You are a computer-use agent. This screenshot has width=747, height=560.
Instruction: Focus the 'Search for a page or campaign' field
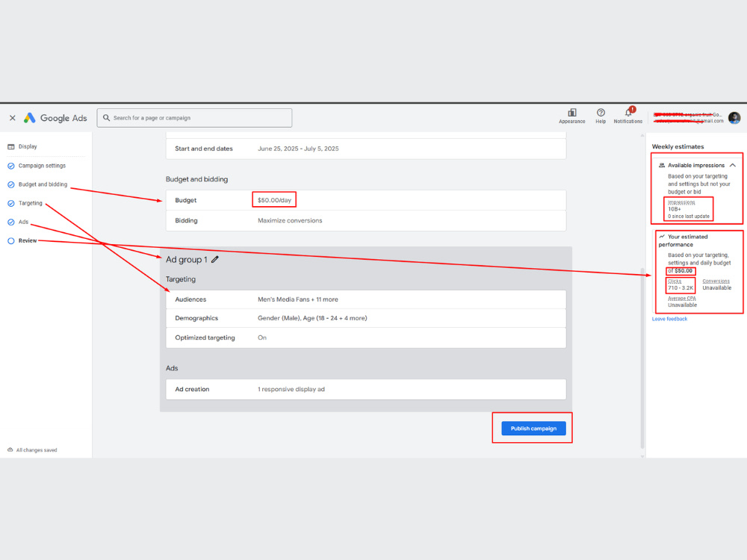194,118
